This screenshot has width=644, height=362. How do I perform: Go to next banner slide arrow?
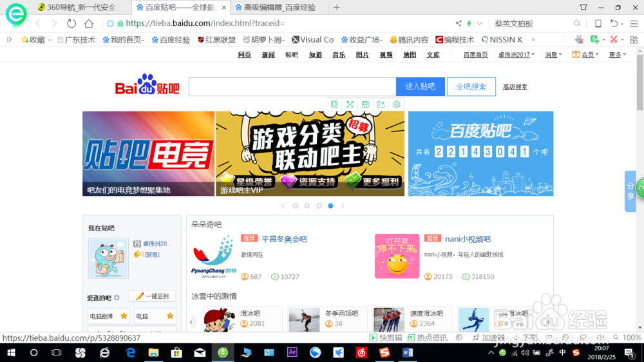tap(343, 206)
